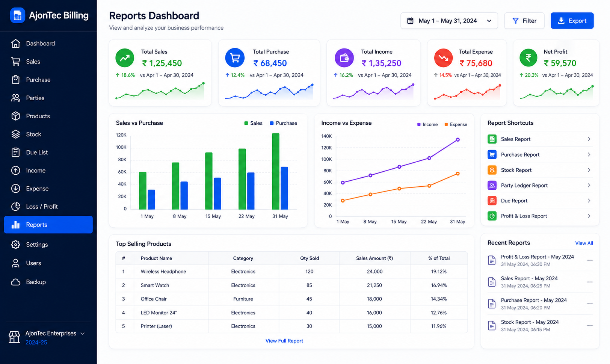Click the Net Profit rupee icon
The image size is (610, 364).
coord(528,58)
